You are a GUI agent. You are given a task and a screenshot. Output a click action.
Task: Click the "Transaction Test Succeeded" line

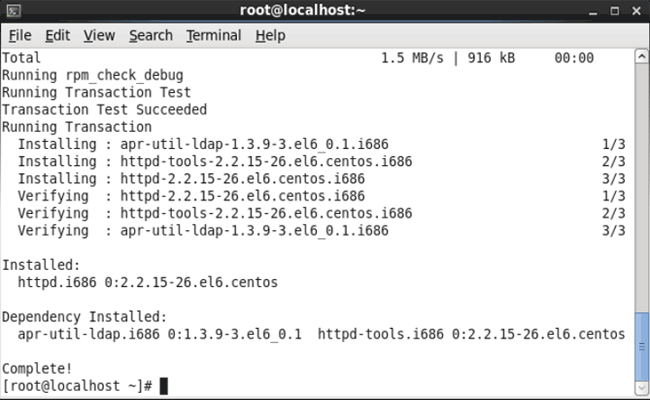tap(104, 110)
